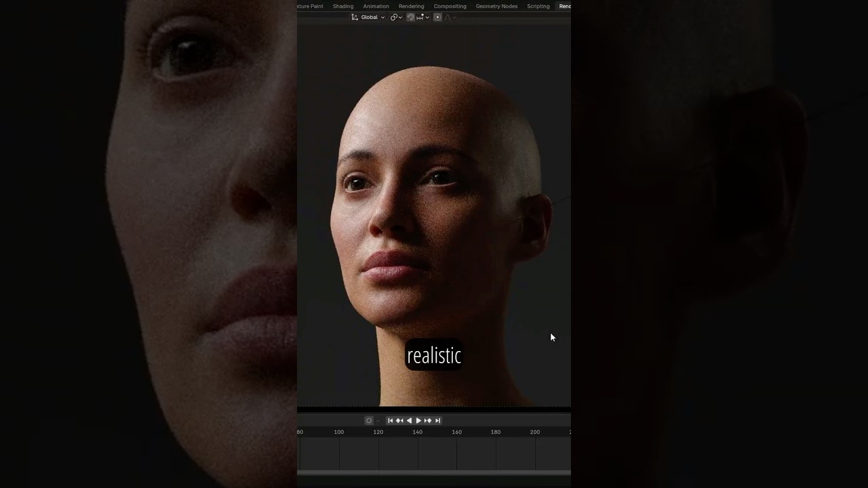Click frame 140 on the timeline ruler
The height and width of the screenshot is (488, 868).
418,432
